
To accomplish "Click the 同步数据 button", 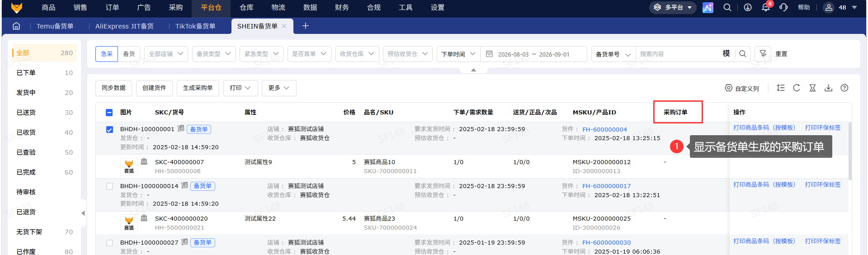I will pyautogui.click(x=113, y=88).
